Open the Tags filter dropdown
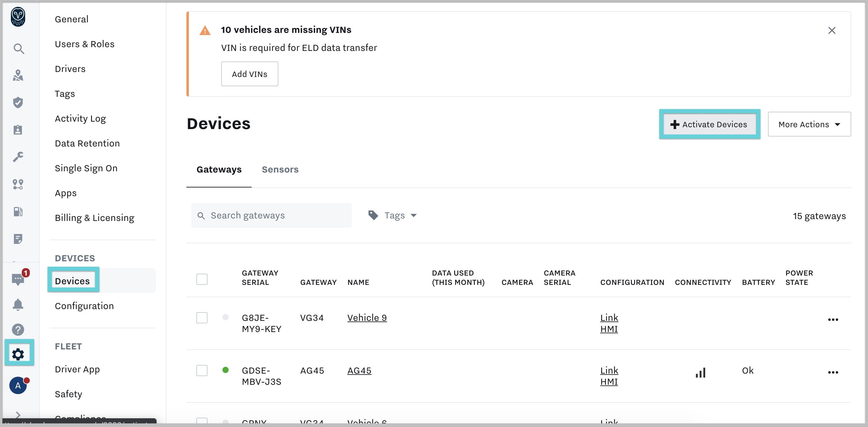Image resolution: width=868 pixels, height=427 pixels. 393,215
